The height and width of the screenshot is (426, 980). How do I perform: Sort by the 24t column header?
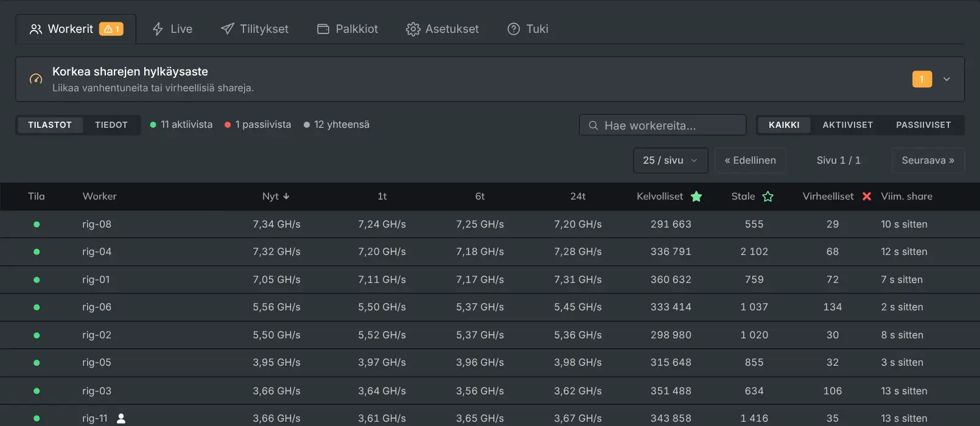pos(578,196)
